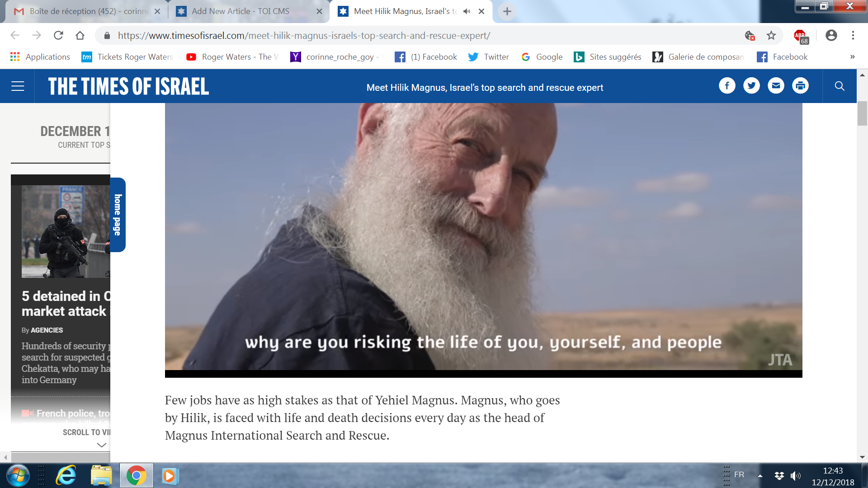Screen dimensions: 868x488
Task: Click the FR language indicator
Action: click(739, 474)
